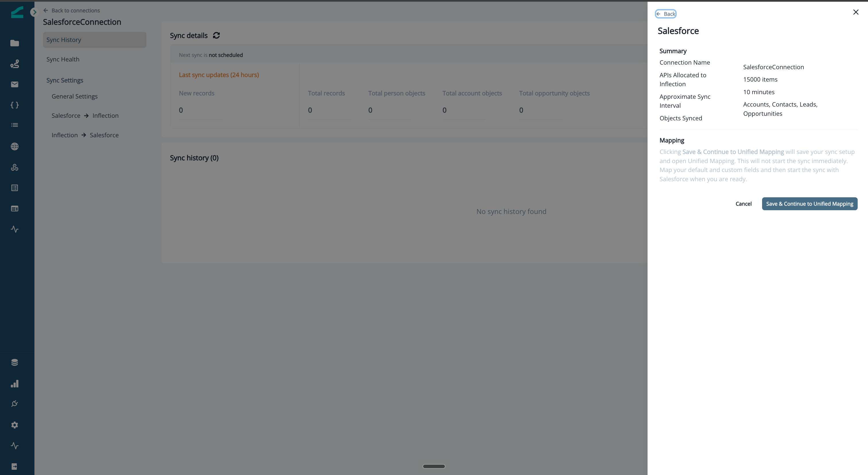The width and height of the screenshot is (868, 475).
Task: Open the webhooks icon in sidebar
Action: tap(14, 167)
